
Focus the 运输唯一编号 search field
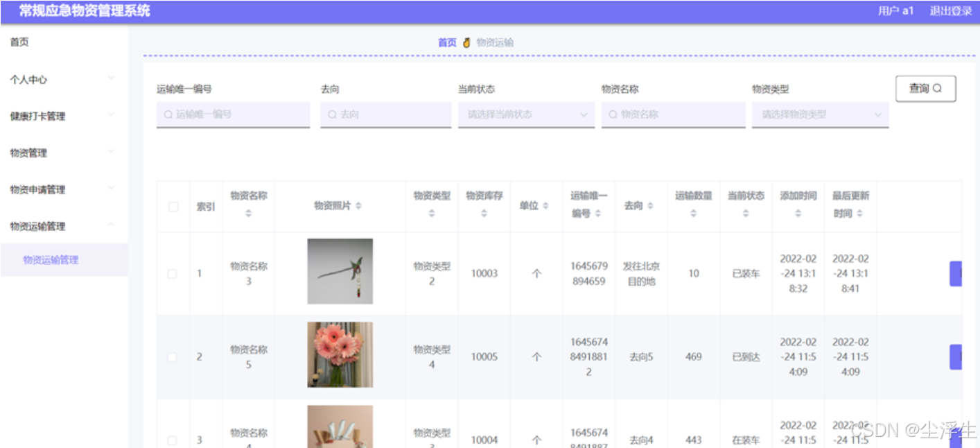(x=233, y=114)
